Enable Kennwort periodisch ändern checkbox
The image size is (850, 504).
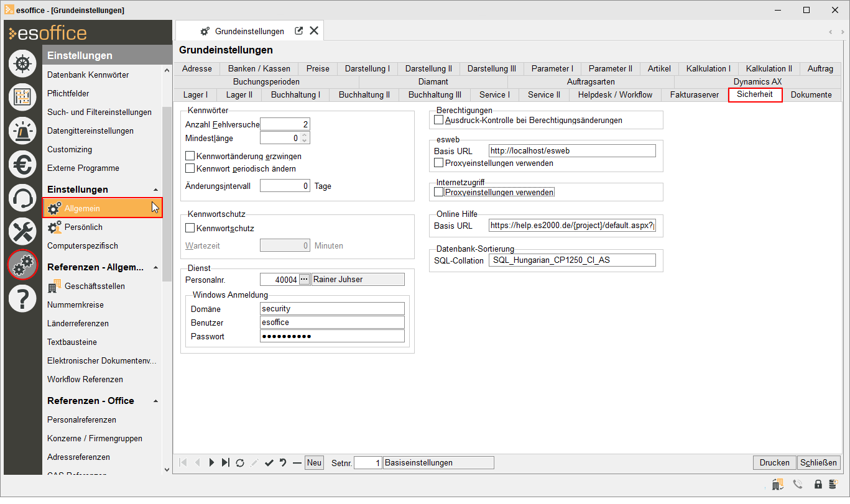pyautogui.click(x=190, y=168)
